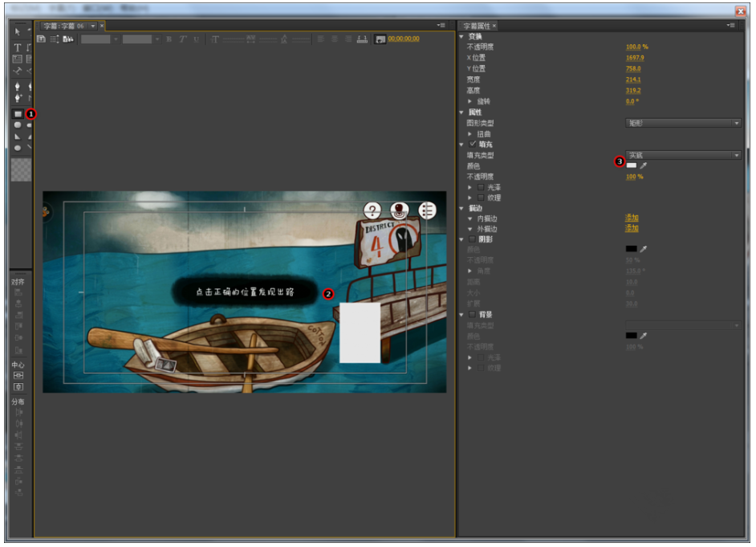756x547 pixels.
Task: Click 添加 link for 外描边
Action: point(632,228)
